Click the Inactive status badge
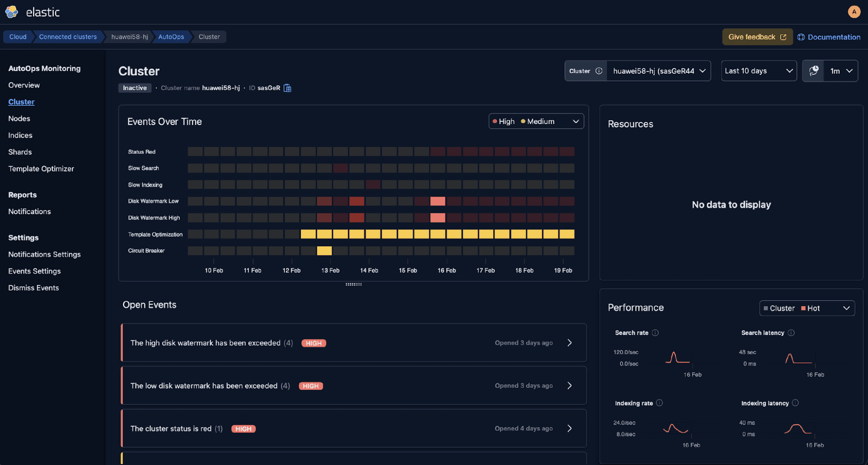 [135, 88]
